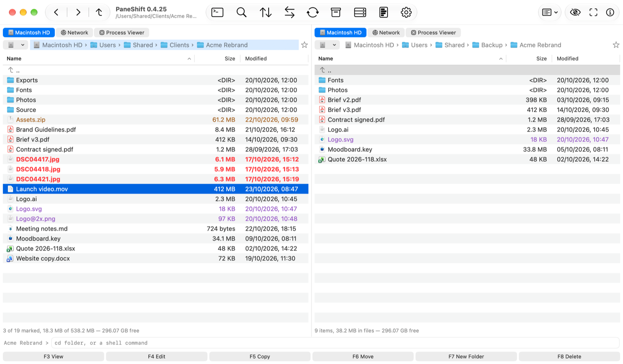Select left pane Macintosh HD tab

[x=29, y=33]
